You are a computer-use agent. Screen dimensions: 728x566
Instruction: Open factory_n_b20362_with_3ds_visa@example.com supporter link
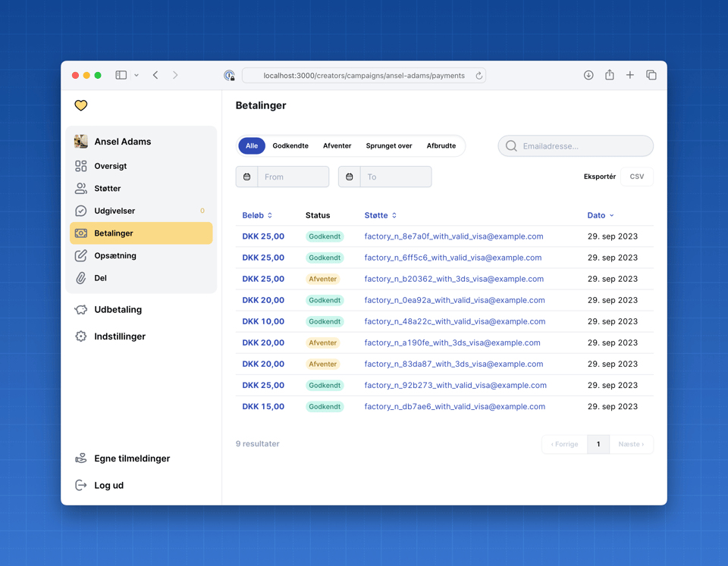(454, 279)
